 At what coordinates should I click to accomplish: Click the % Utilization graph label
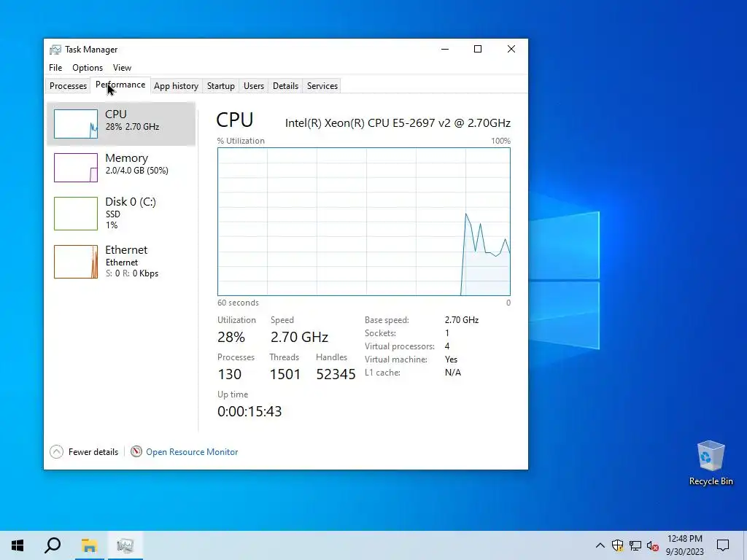coord(241,141)
